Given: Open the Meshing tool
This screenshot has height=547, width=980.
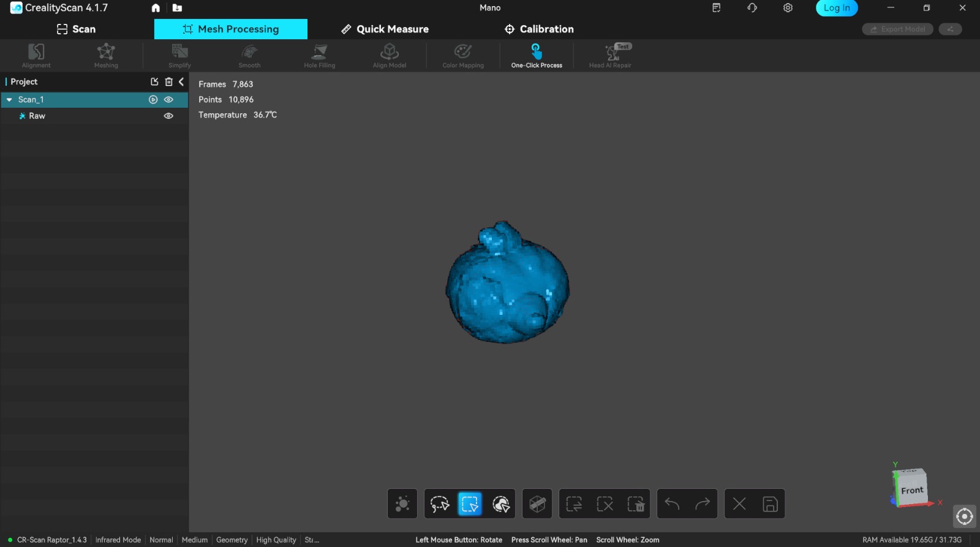Looking at the screenshot, I should click(106, 55).
